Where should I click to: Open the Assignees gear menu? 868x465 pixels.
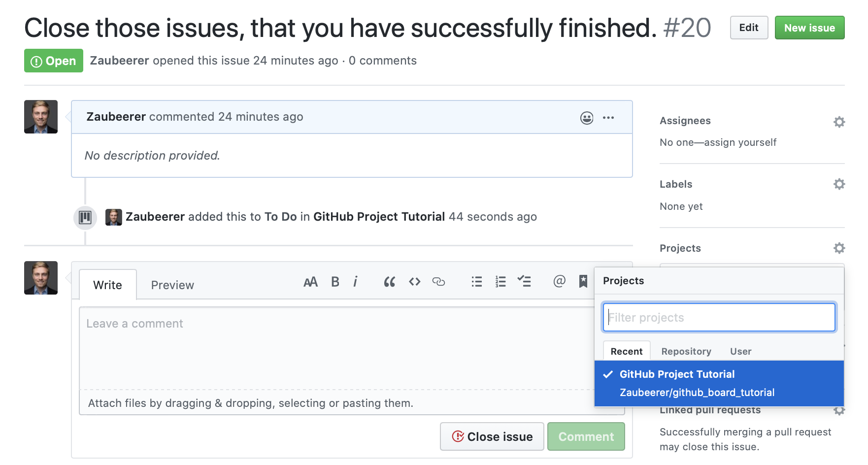839,122
